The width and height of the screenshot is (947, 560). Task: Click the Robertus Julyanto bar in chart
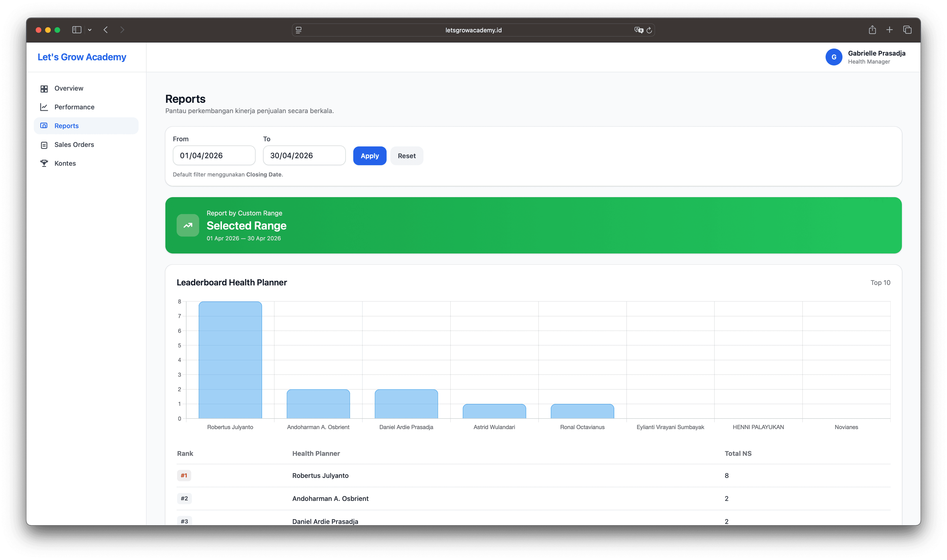click(x=230, y=360)
